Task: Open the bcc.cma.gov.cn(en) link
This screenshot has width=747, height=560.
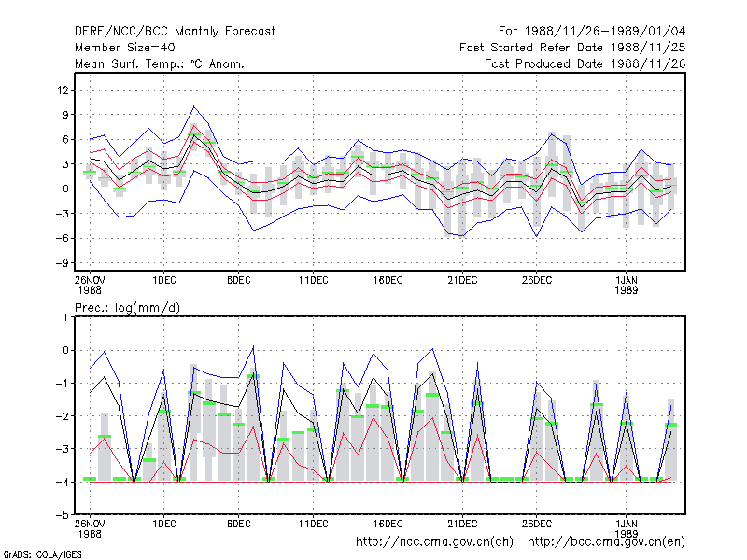Action: point(606,542)
